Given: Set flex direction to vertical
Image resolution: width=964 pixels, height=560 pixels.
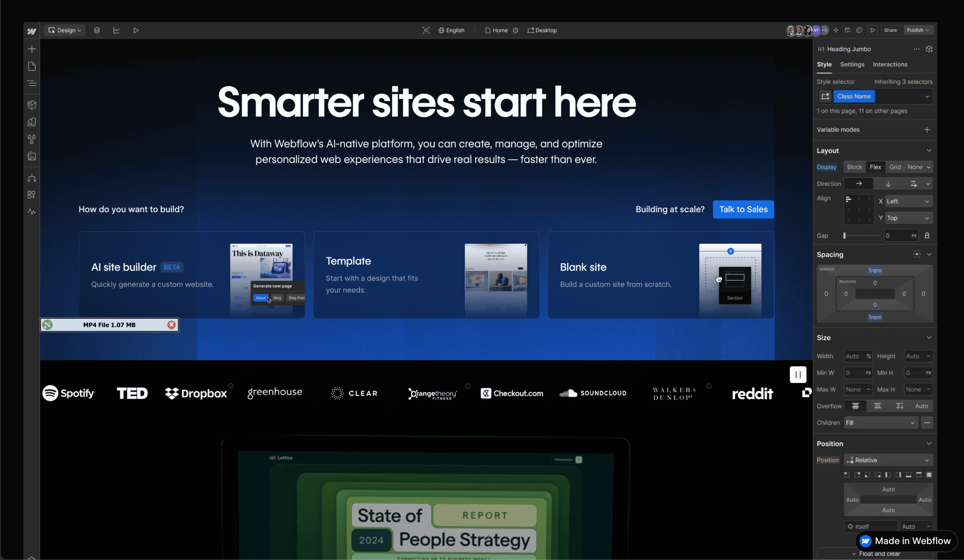Looking at the screenshot, I should pos(888,184).
